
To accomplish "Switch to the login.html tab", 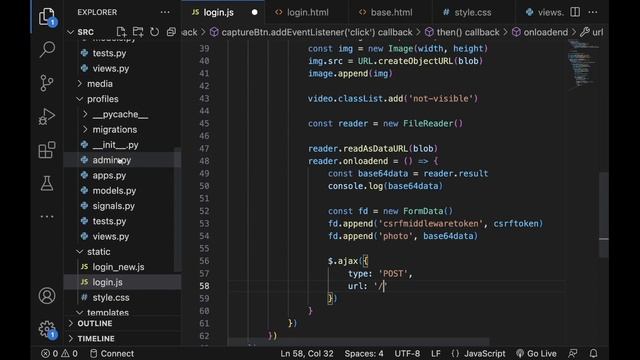I will coord(307,12).
